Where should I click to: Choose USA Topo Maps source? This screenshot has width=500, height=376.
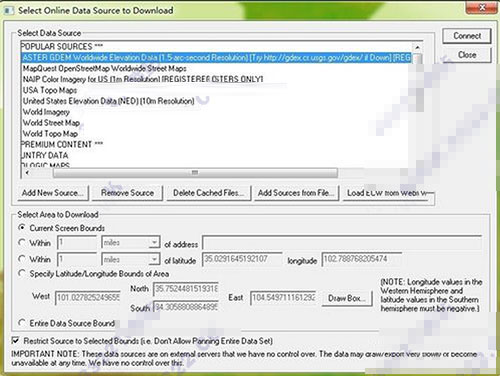tap(50, 90)
